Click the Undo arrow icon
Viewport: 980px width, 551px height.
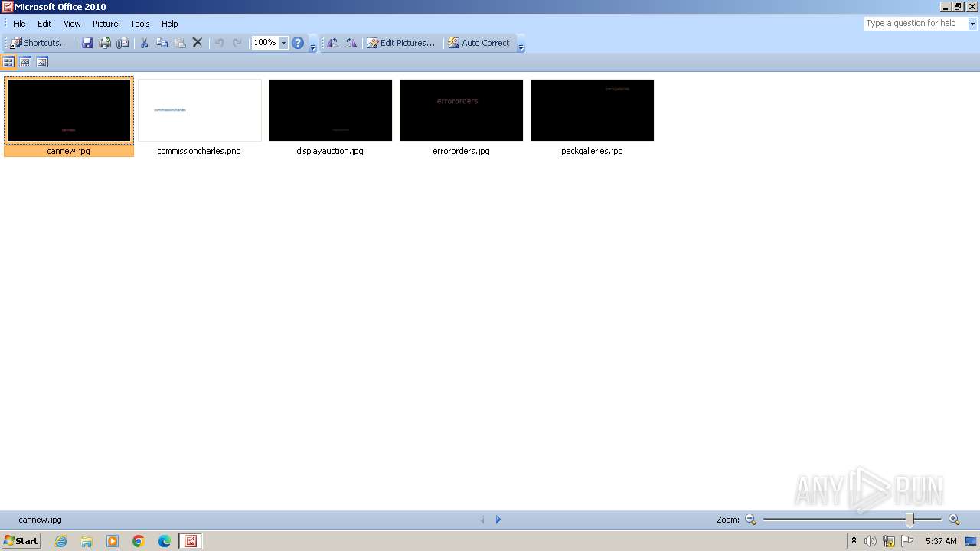pyautogui.click(x=220, y=43)
